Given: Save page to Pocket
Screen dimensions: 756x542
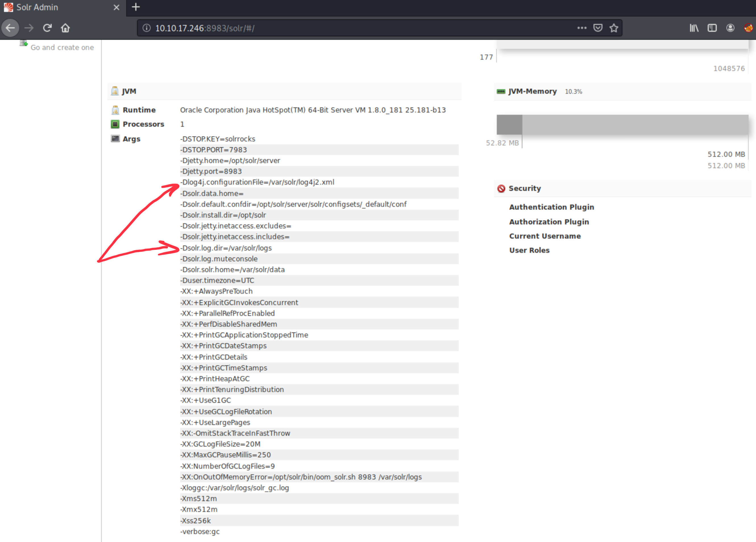Looking at the screenshot, I should [x=598, y=28].
